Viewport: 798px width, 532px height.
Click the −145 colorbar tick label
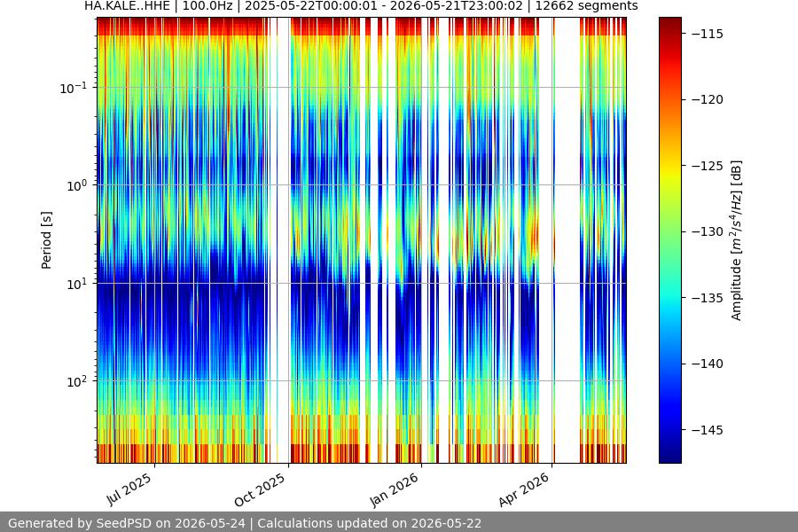[x=708, y=430]
